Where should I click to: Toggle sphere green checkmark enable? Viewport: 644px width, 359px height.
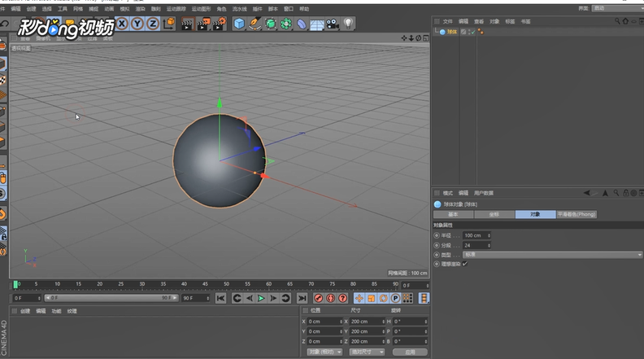[x=473, y=32]
